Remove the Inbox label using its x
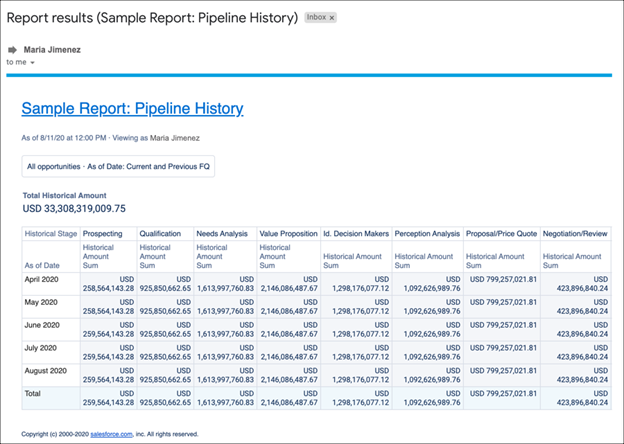Image resolution: width=624 pixels, height=444 pixels. [332, 18]
